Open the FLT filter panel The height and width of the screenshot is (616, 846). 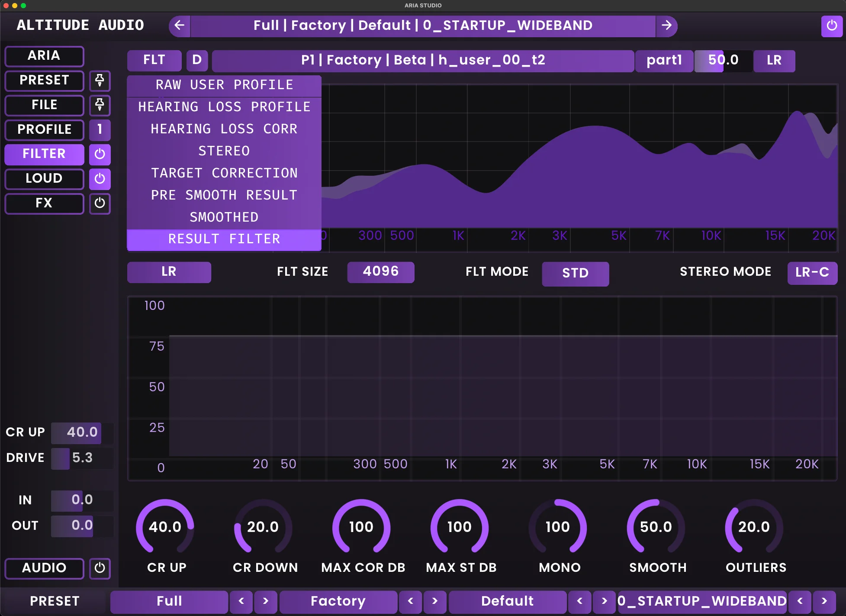click(x=154, y=61)
